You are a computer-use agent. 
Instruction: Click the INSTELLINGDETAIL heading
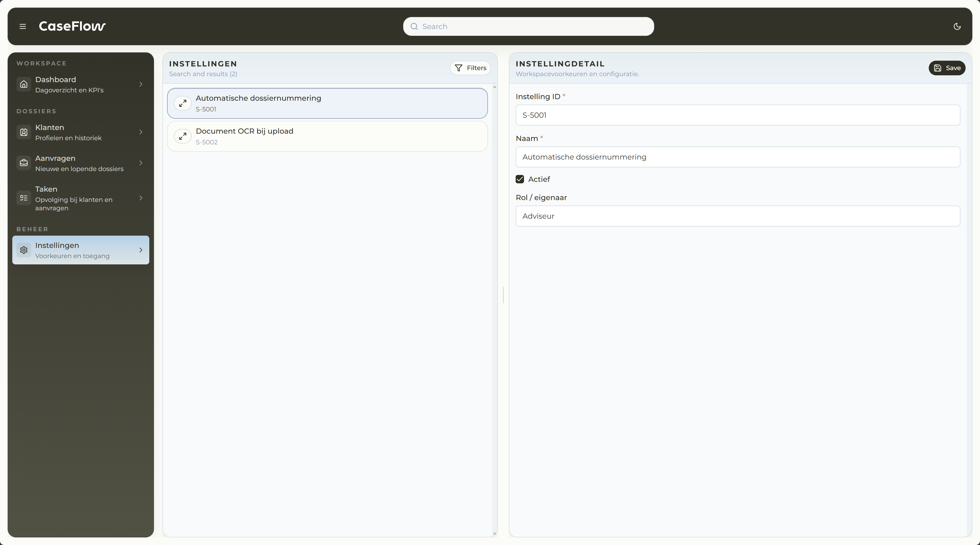(x=560, y=64)
